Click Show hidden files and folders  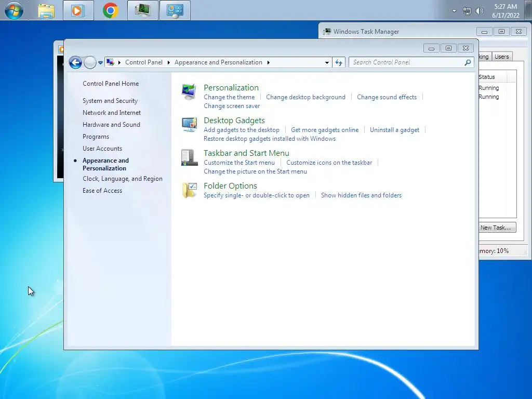click(362, 195)
